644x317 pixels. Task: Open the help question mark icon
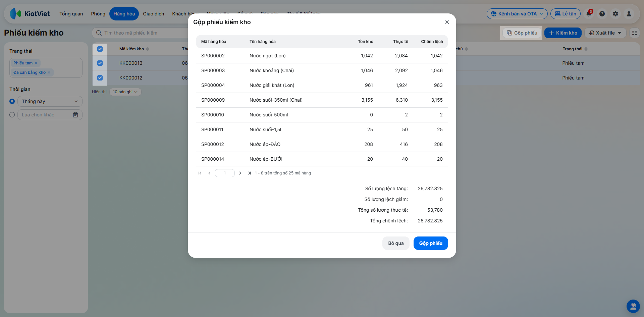click(602, 14)
